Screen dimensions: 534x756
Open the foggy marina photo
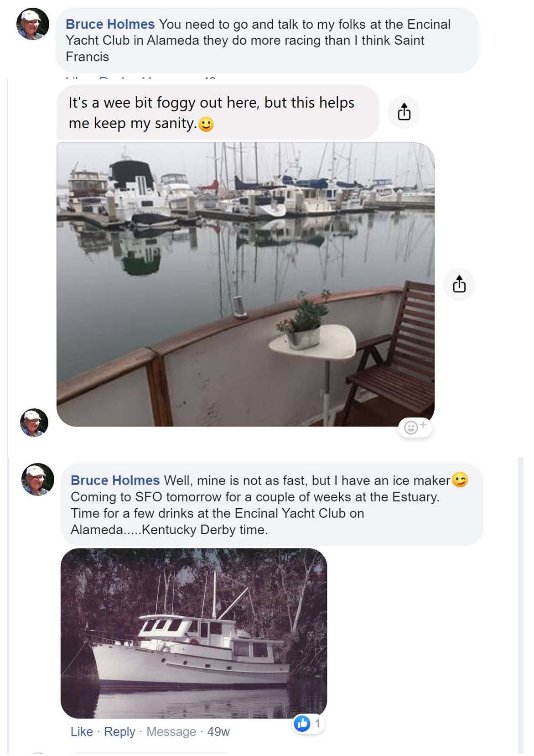click(245, 284)
